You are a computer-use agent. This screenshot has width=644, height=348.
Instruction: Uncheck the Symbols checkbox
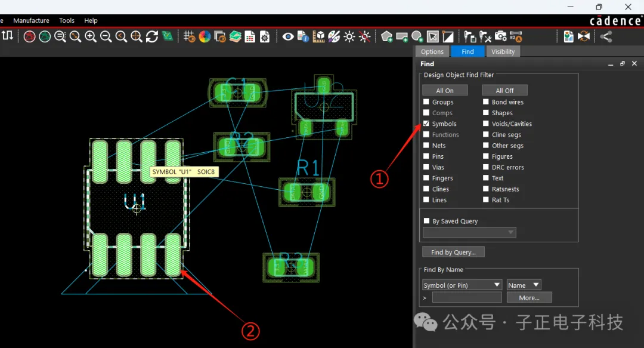[426, 124]
